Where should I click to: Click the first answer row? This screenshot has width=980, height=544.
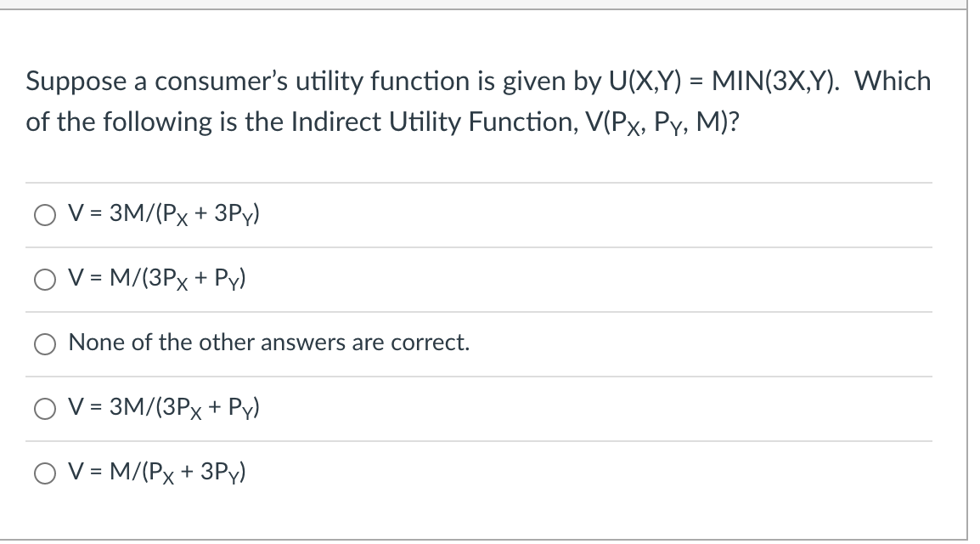point(476,215)
